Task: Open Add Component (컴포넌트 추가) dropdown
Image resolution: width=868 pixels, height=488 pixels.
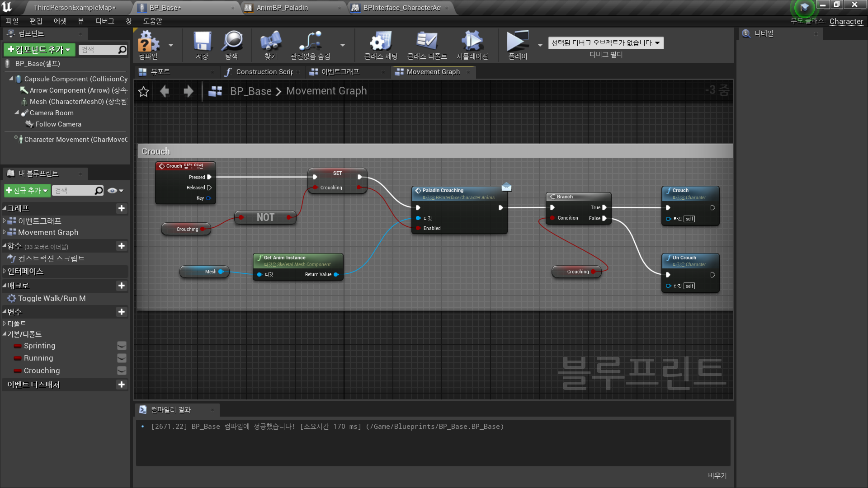Action: coord(39,50)
